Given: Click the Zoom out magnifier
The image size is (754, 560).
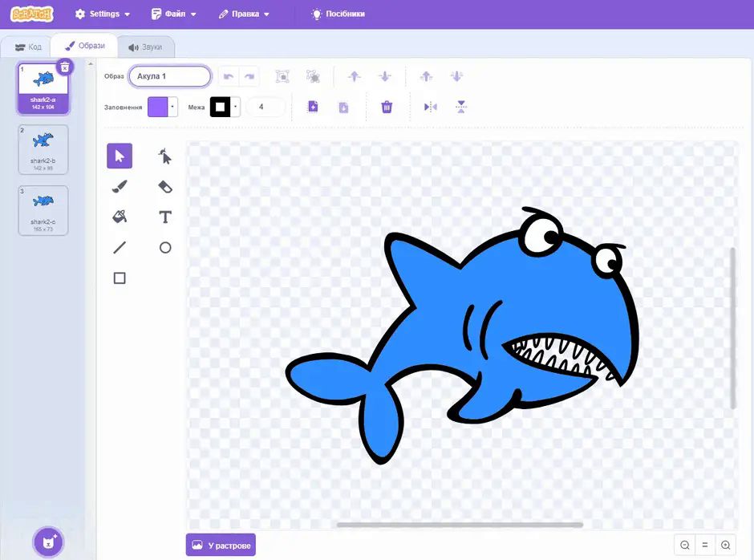Looking at the screenshot, I should pos(685,545).
